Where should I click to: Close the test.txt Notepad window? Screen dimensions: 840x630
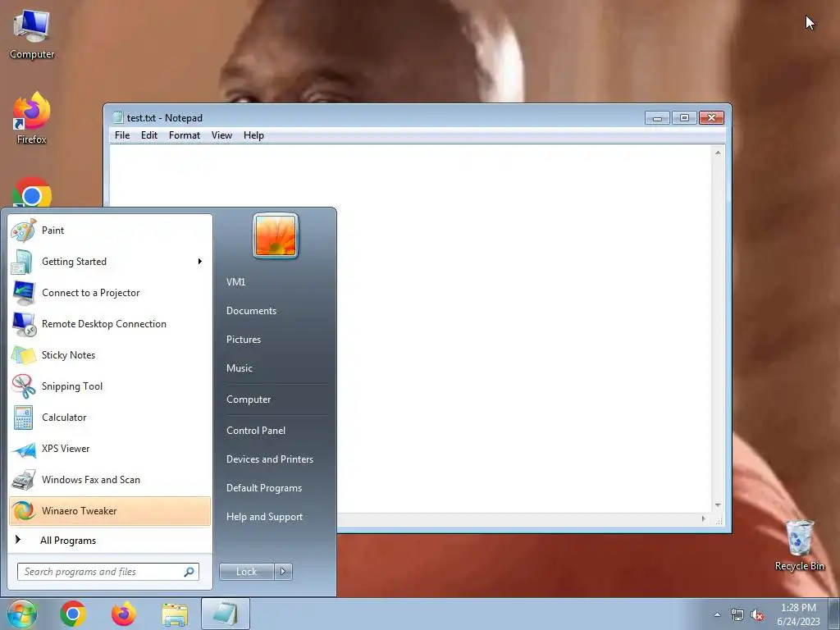[711, 118]
